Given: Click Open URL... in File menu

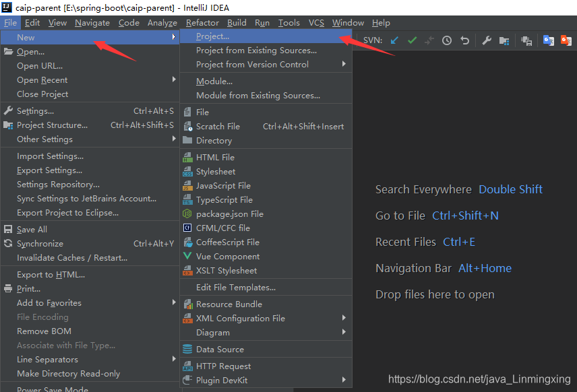Looking at the screenshot, I should (x=90, y=66).
